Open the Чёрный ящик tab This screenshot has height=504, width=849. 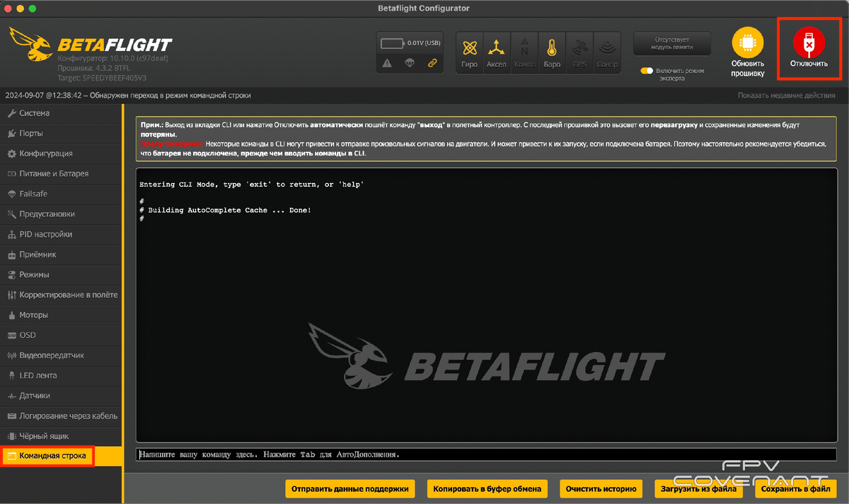click(x=62, y=435)
